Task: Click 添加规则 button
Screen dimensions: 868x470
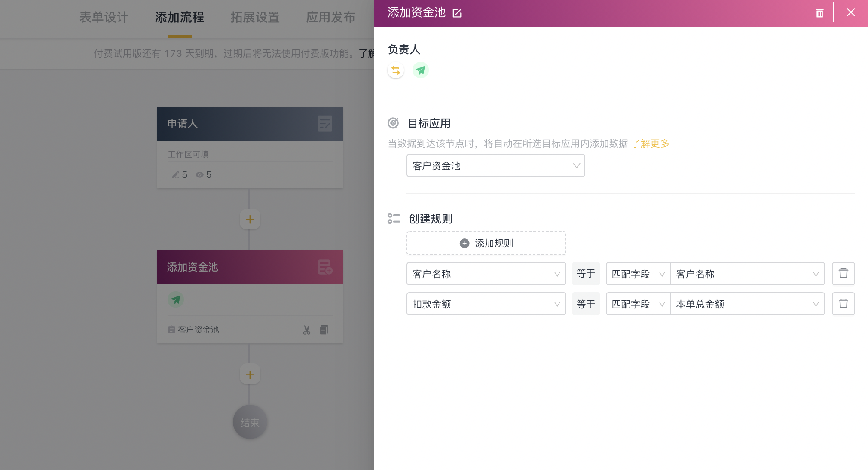Action: [486, 244]
